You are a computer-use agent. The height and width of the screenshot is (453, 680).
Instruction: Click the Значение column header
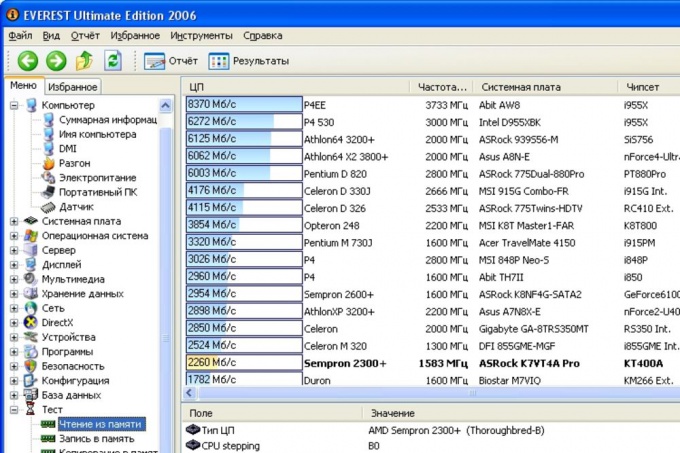click(521, 413)
